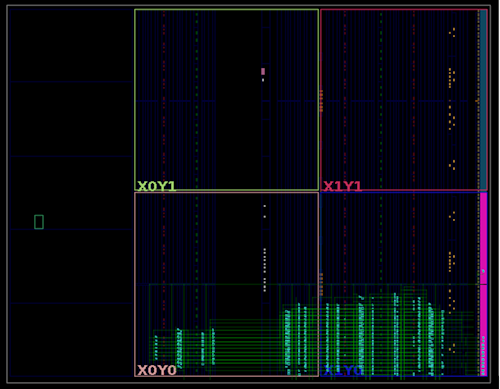
Task: Select the small green outlined rectangle at left
Action: click(x=39, y=222)
